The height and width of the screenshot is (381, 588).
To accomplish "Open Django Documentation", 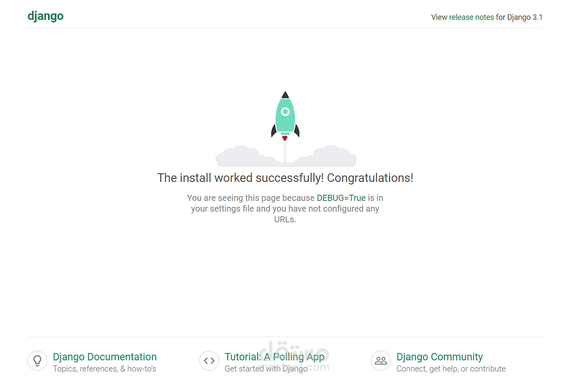I will point(104,356).
